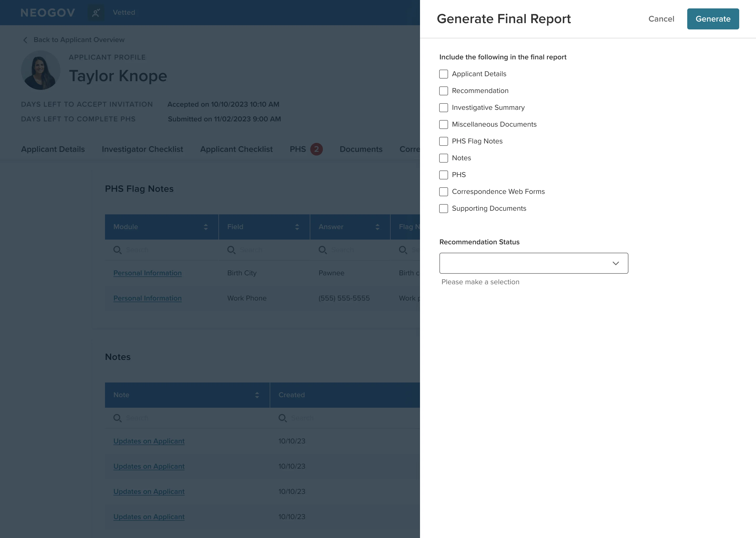Image resolution: width=756 pixels, height=538 pixels.
Task: Click the Field column search input
Action: pos(264,250)
